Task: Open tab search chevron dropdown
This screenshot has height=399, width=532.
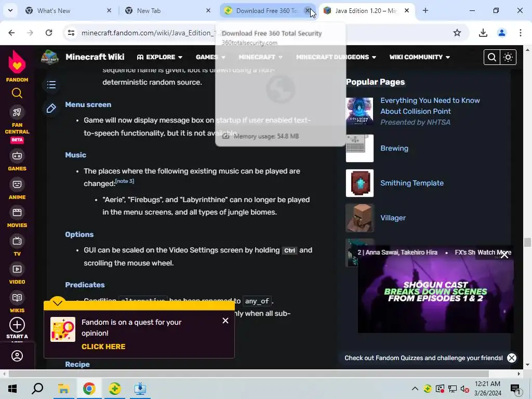Action: pyautogui.click(x=10, y=10)
